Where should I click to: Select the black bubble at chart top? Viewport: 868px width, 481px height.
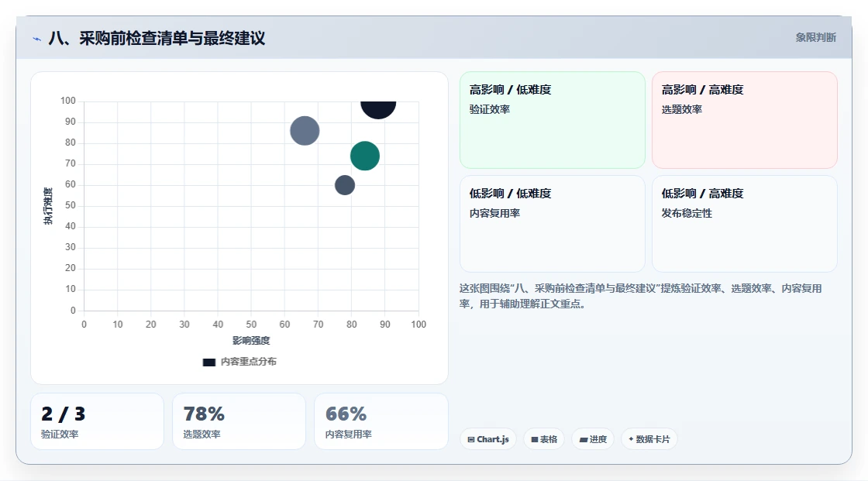point(378,108)
